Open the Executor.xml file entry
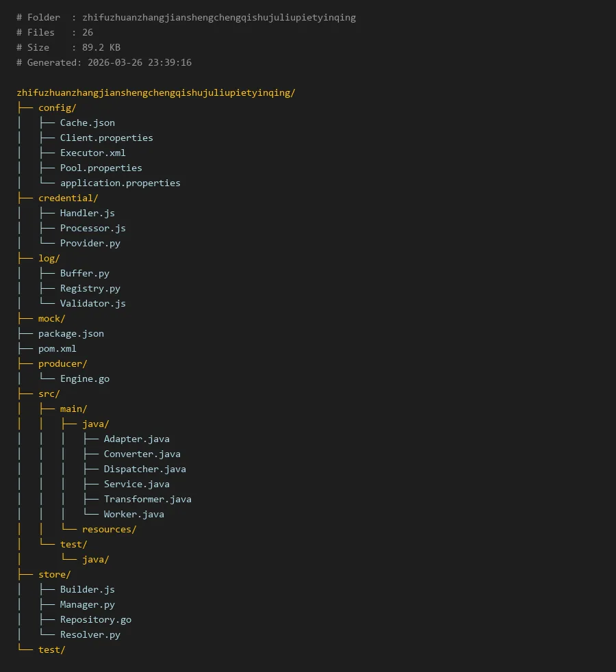 (x=92, y=153)
